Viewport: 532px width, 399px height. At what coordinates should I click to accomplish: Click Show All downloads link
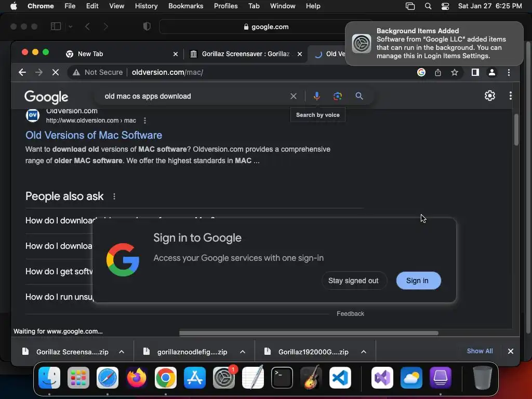pyautogui.click(x=480, y=351)
